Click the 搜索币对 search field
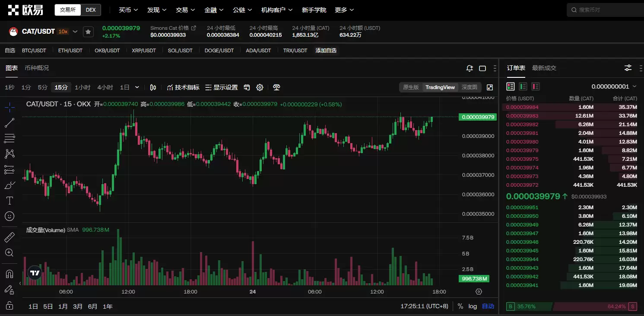 [x=605, y=10]
